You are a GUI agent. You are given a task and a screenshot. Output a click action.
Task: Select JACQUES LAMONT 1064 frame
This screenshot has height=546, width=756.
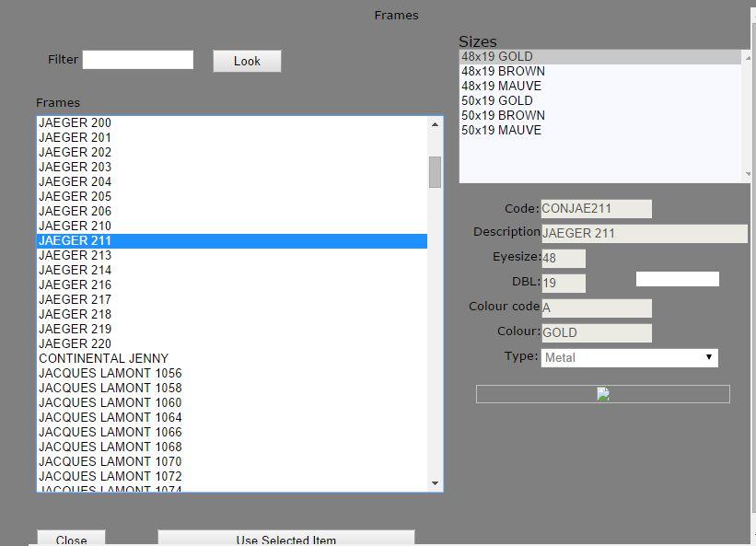[232, 417]
